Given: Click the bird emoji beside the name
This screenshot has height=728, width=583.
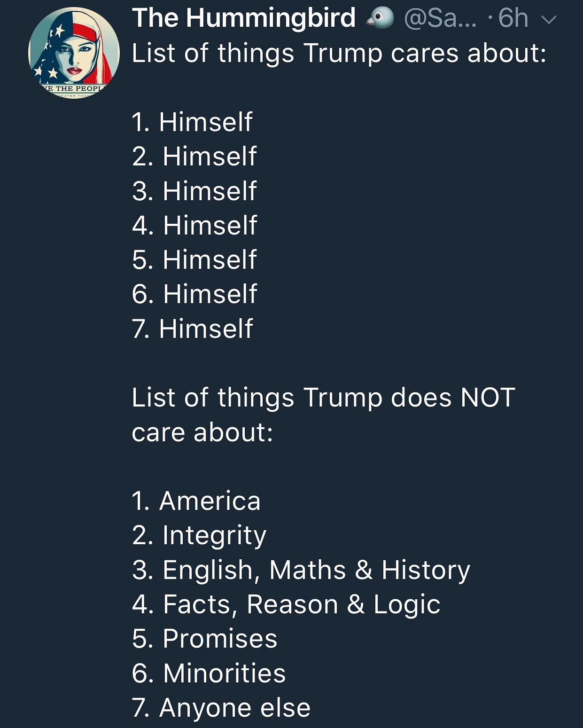Looking at the screenshot, I should [380, 18].
